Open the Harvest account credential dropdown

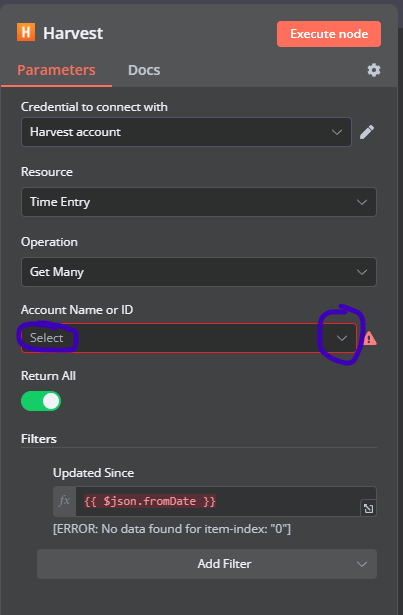pos(186,132)
